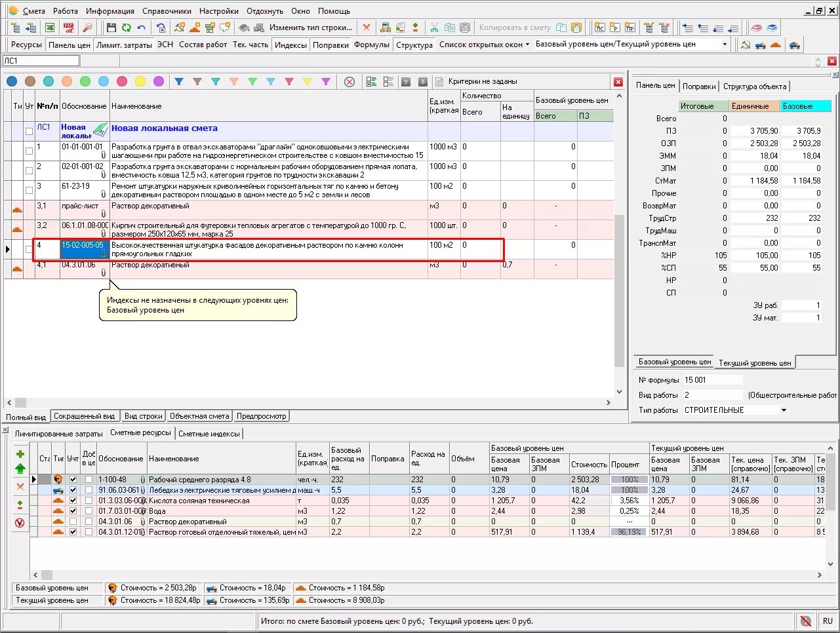Tick checkbox of row 01-01-001-01
Viewport: 840px width, 633px height.
(x=29, y=151)
